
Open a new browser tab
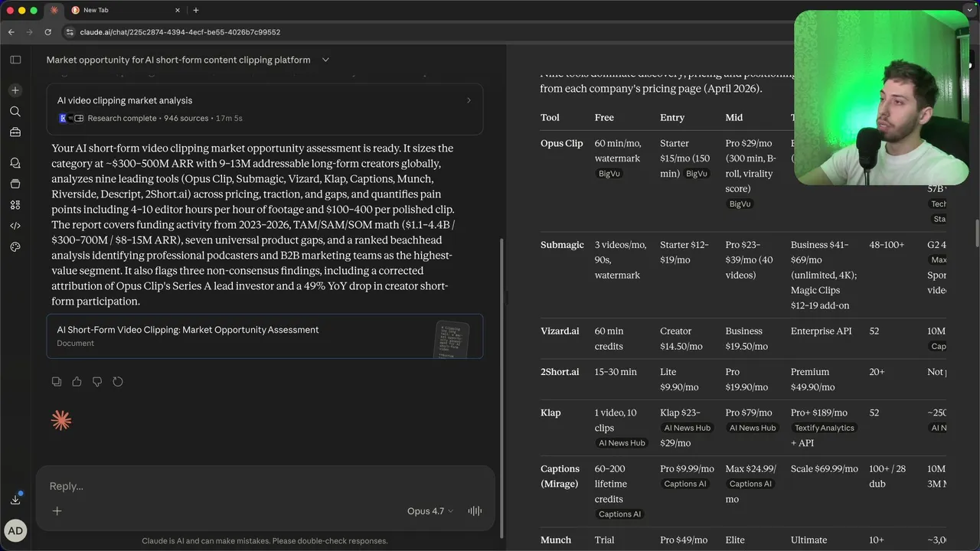[196, 10]
